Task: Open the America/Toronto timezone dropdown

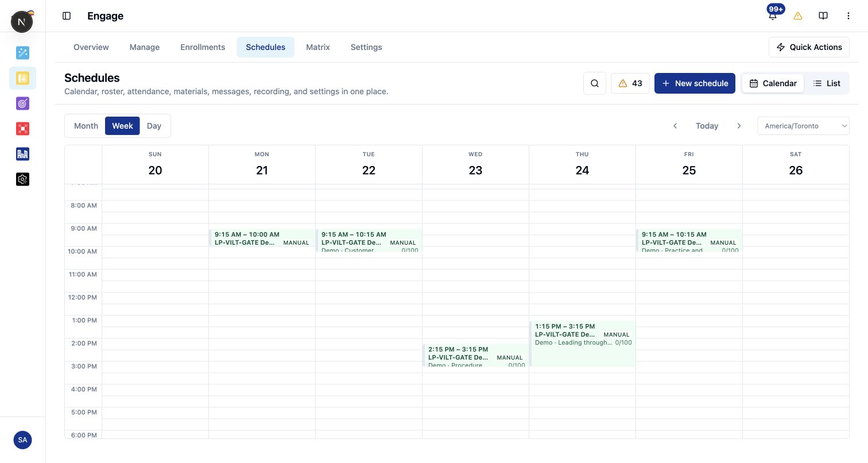Action: [x=803, y=126]
